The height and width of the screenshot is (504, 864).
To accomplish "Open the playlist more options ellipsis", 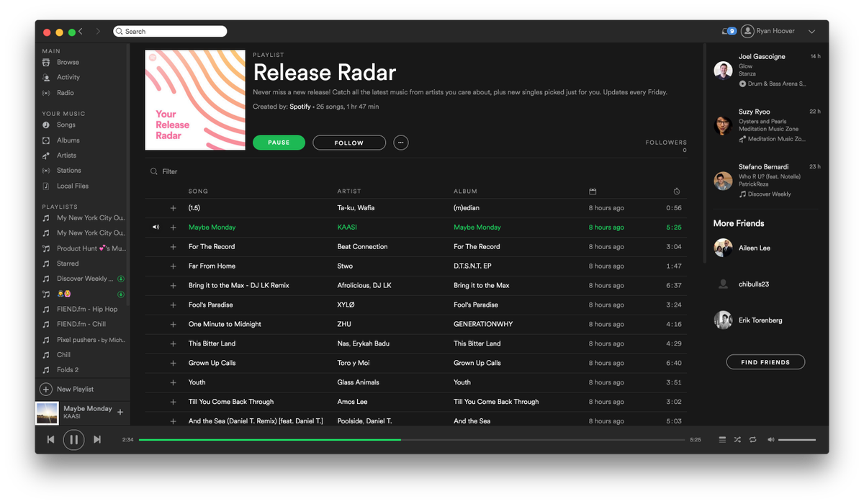I will point(401,143).
